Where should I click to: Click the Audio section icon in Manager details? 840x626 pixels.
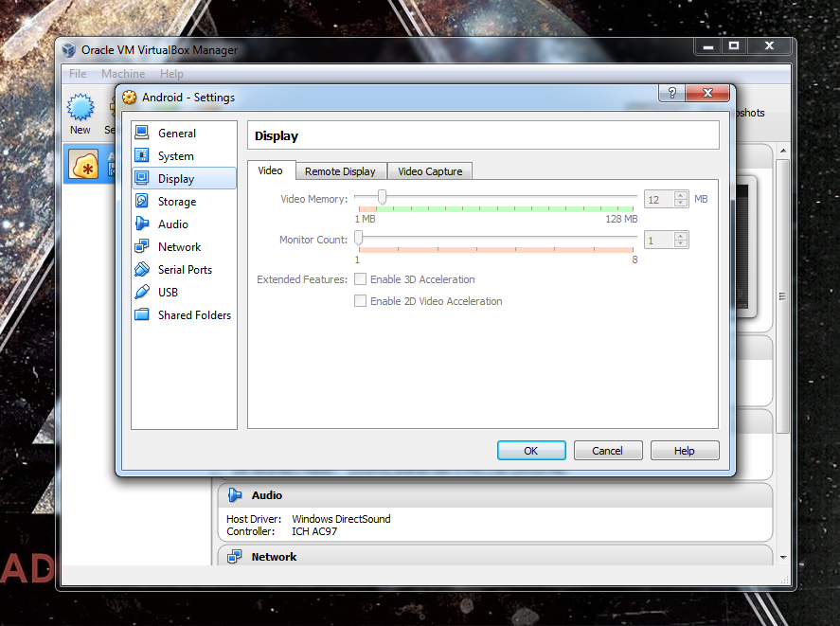(235, 495)
